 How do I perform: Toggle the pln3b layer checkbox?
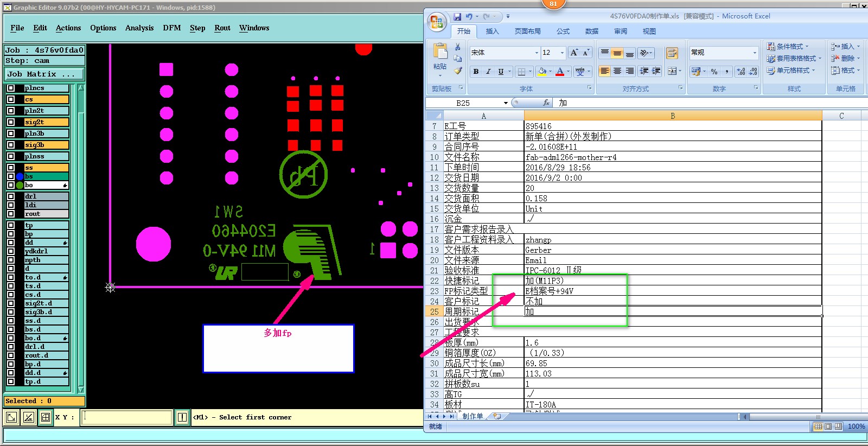click(x=11, y=133)
